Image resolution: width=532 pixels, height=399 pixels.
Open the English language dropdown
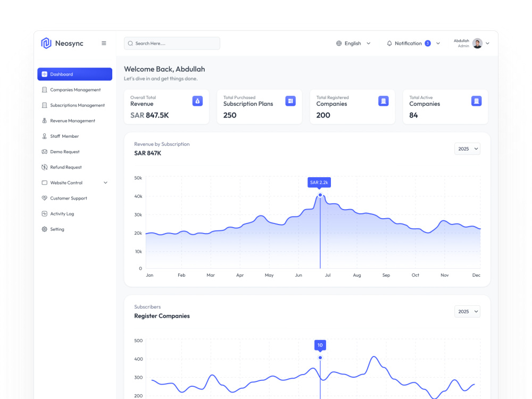point(353,44)
